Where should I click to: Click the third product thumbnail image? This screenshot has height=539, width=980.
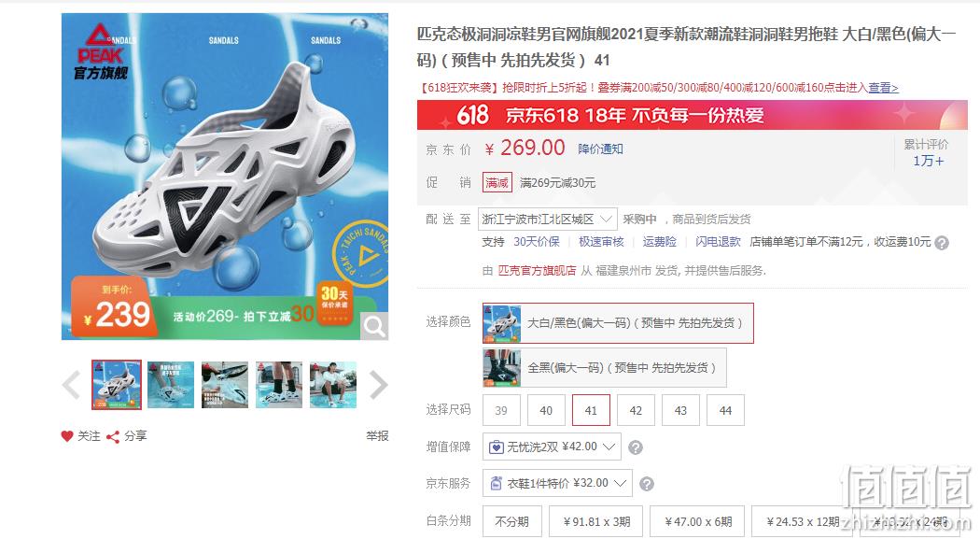[x=225, y=385]
